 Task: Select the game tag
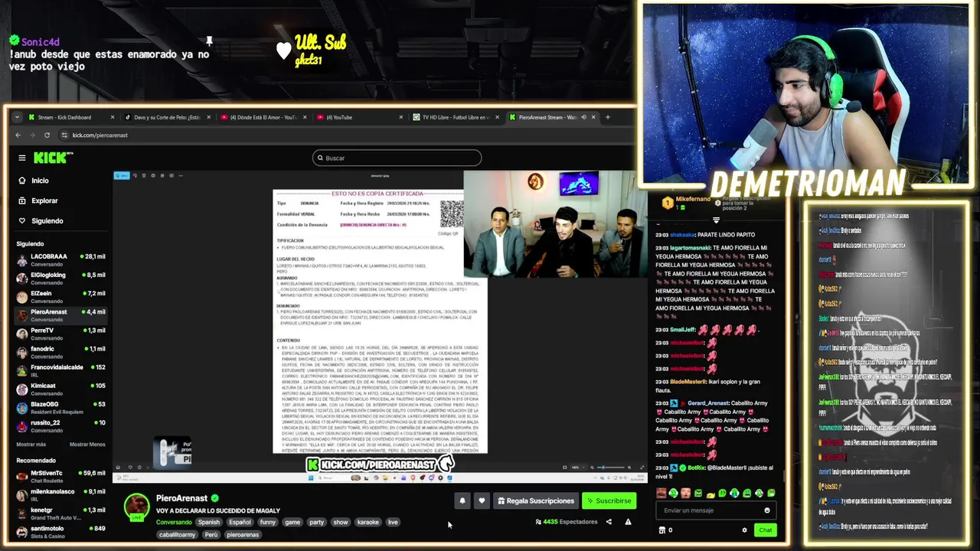click(x=292, y=522)
